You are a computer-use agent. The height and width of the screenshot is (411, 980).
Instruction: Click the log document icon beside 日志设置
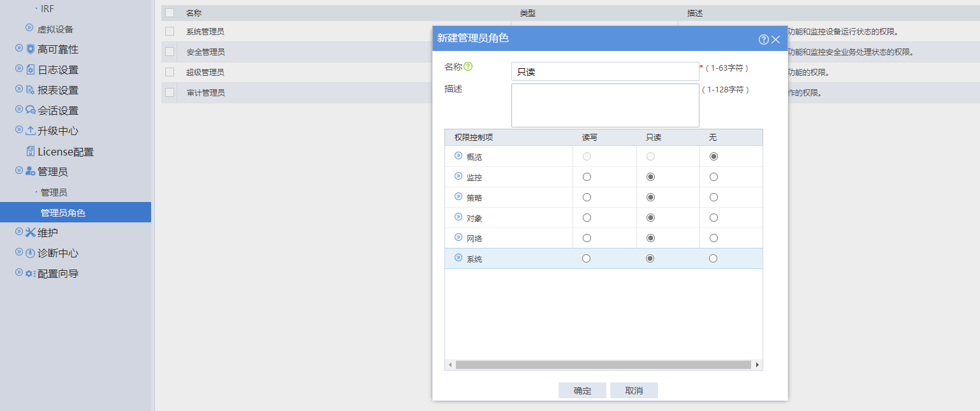click(x=30, y=69)
